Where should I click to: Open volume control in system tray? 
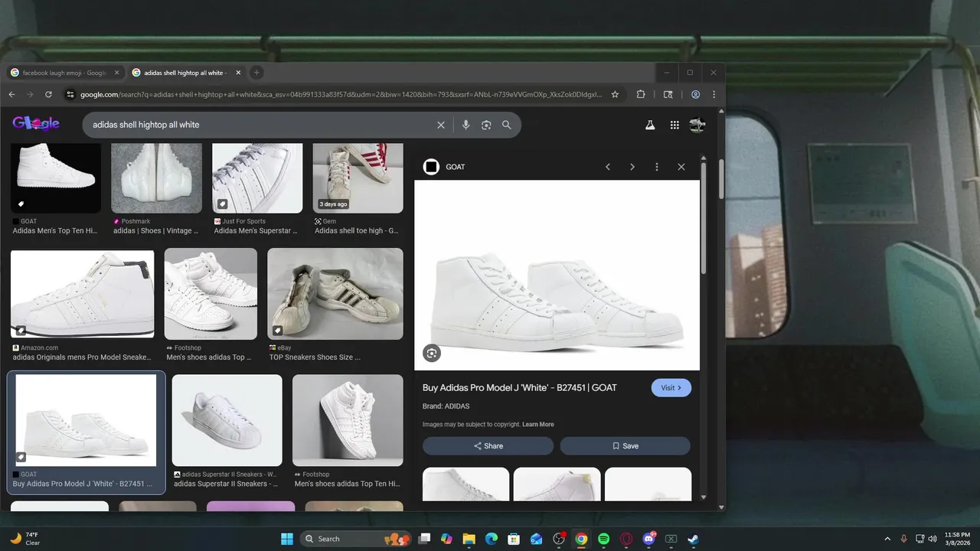coord(933,539)
